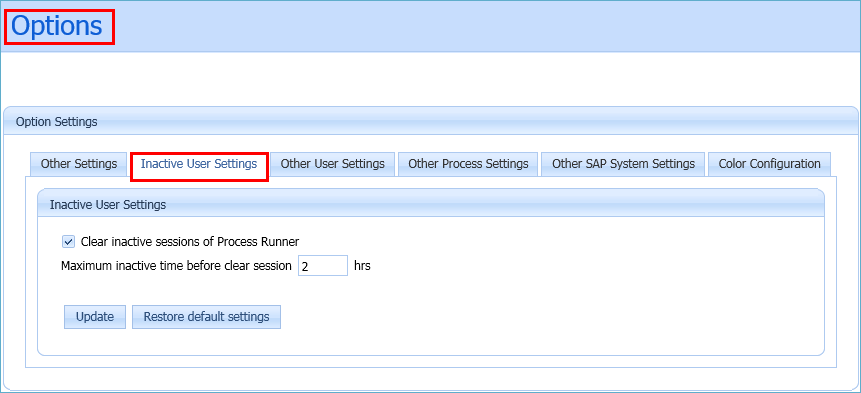Open Other SAP System Settings tab
Image resolution: width=861 pixels, height=393 pixels.
click(x=623, y=164)
